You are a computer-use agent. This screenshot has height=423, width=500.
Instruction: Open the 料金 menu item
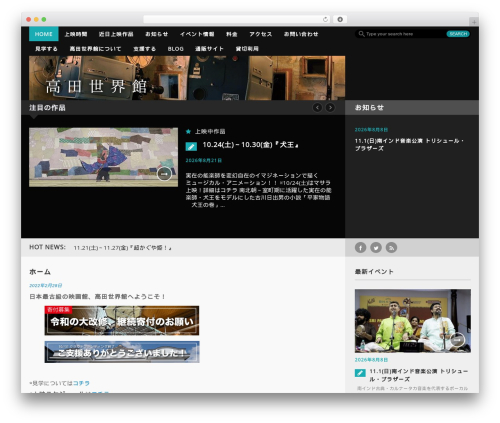pos(232,34)
